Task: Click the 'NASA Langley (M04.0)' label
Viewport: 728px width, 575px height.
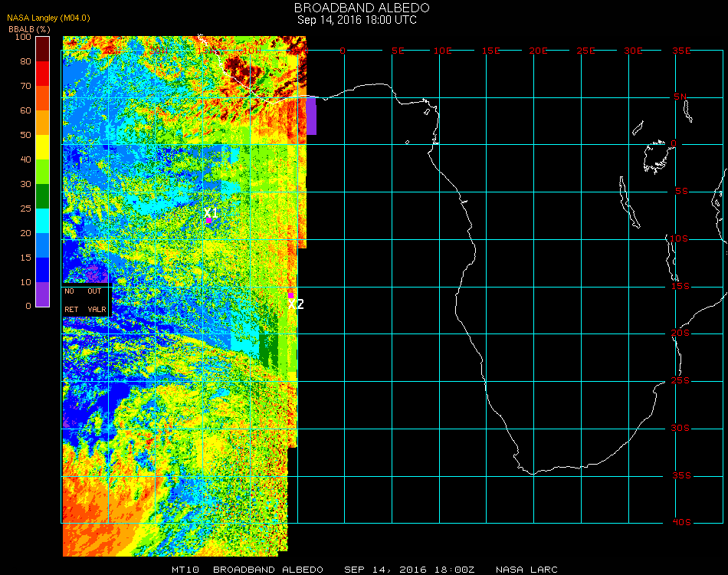Action: (x=48, y=18)
